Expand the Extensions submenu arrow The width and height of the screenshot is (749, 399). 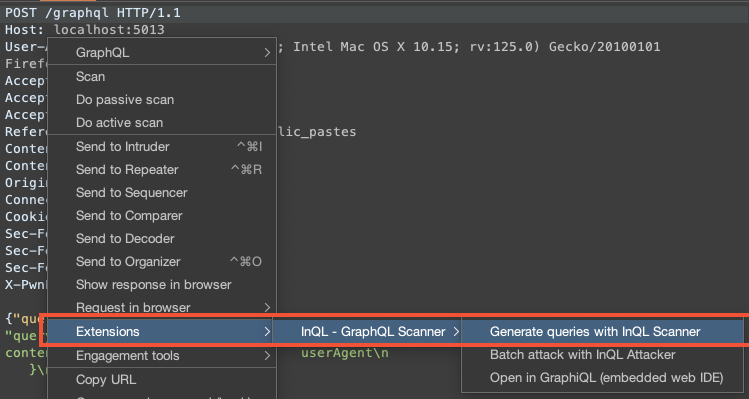267,331
